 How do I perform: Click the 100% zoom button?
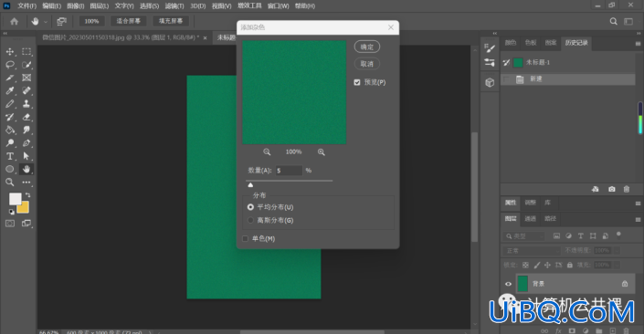pyautogui.click(x=91, y=21)
